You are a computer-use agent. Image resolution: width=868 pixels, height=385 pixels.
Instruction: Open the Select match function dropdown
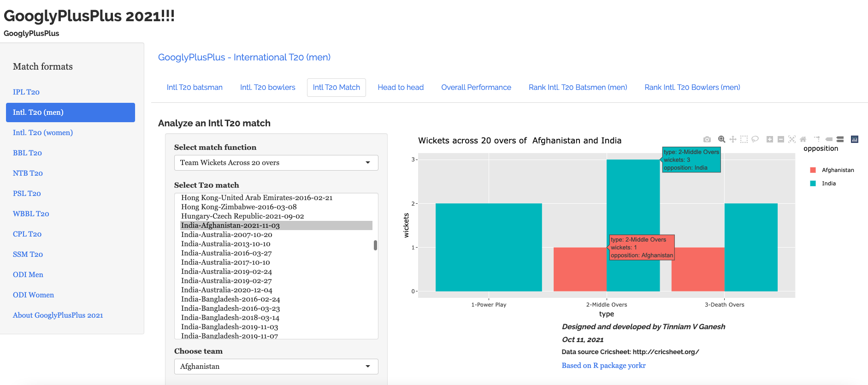tap(276, 163)
